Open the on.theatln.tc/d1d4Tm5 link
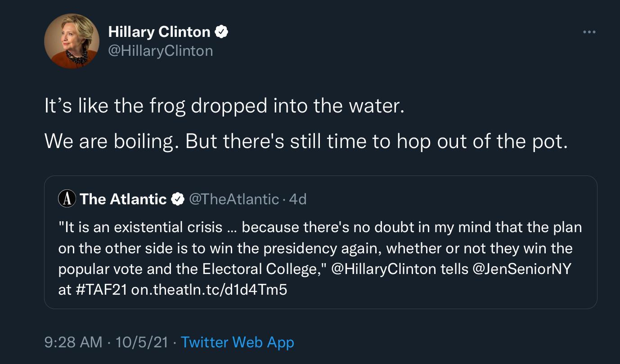Screen dimensions: 620x364 [x=209, y=290]
